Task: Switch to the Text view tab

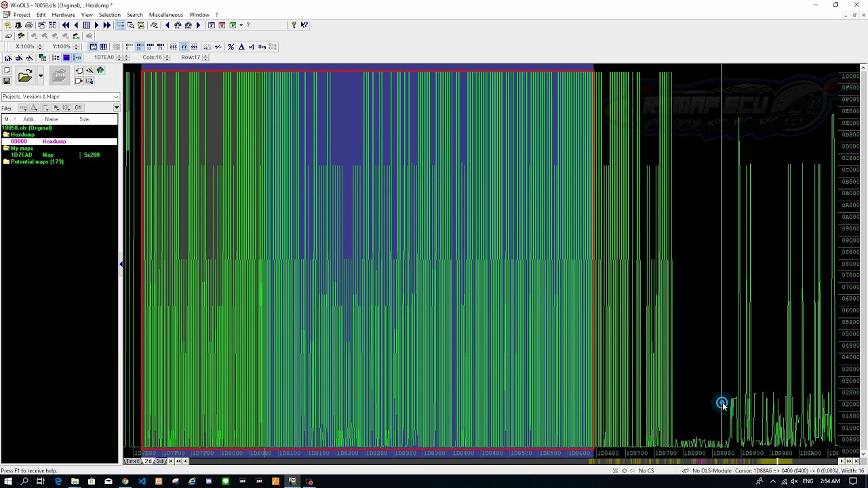Action: tap(133, 462)
